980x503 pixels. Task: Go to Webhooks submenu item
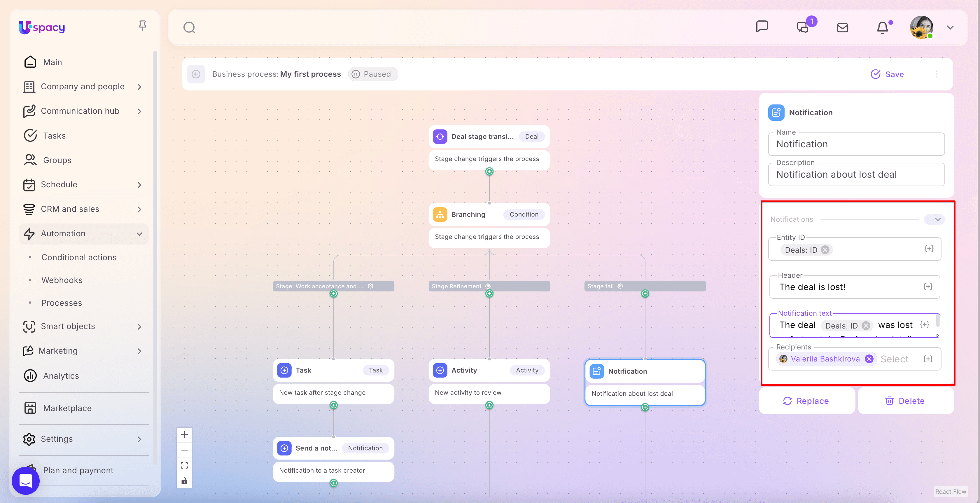[62, 280]
